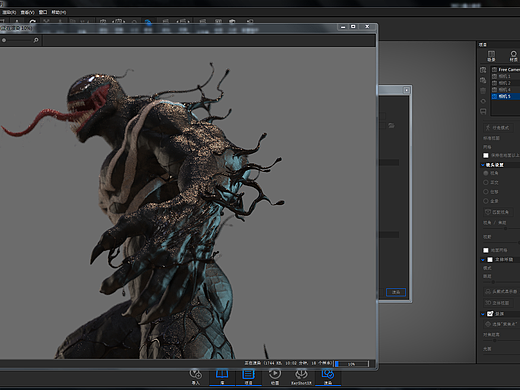520x390 pixels.
Task: Close the small background dialog window
Action: point(407,90)
